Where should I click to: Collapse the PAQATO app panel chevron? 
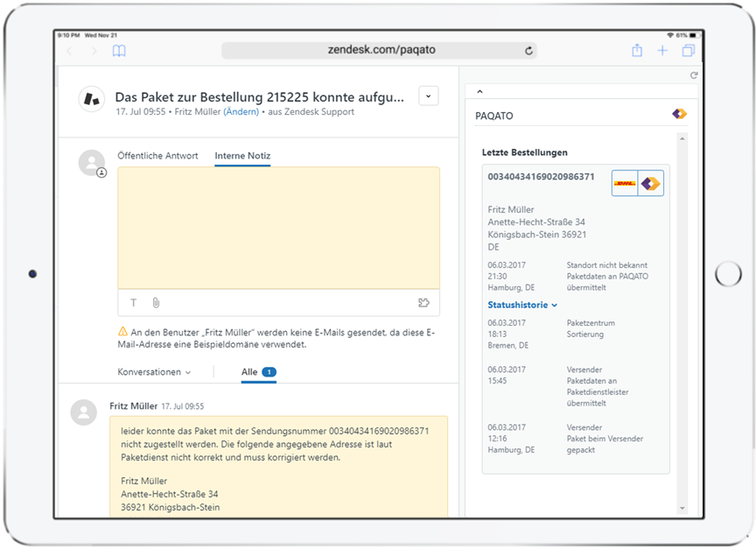pyautogui.click(x=479, y=92)
